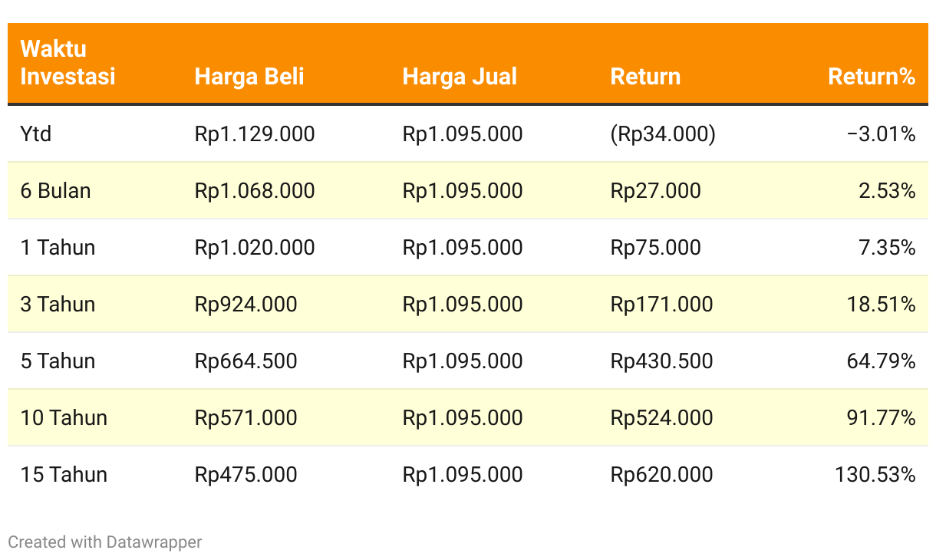The width and height of the screenshot is (936, 560).
Task: Click the 130.53% return percentage cell
Action: 875,475
